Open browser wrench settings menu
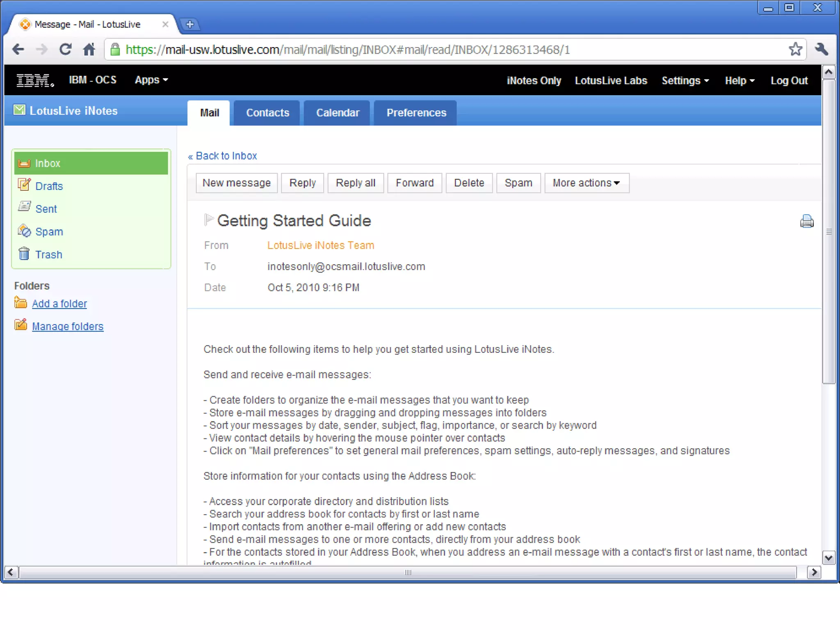The height and width of the screenshot is (630, 840). click(822, 50)
